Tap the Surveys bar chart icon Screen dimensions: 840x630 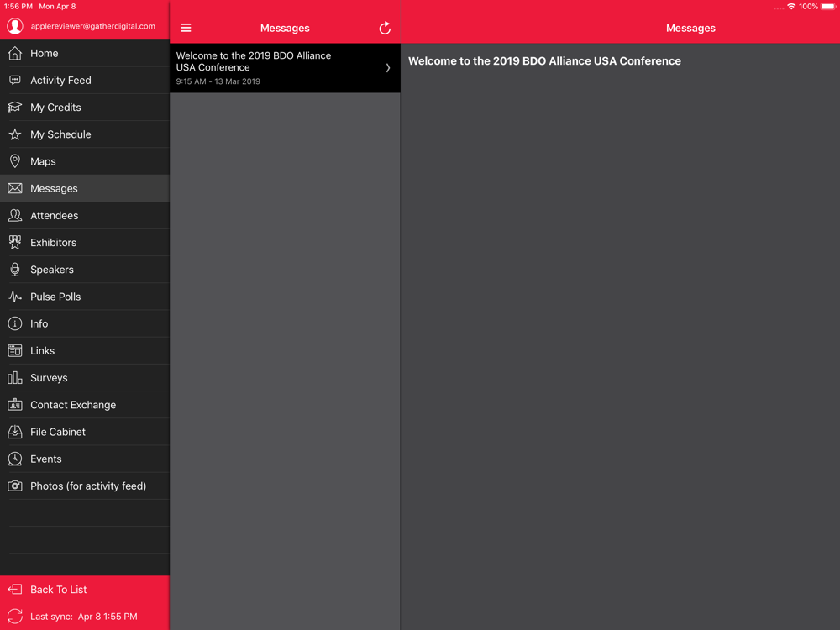click(15, 378)
